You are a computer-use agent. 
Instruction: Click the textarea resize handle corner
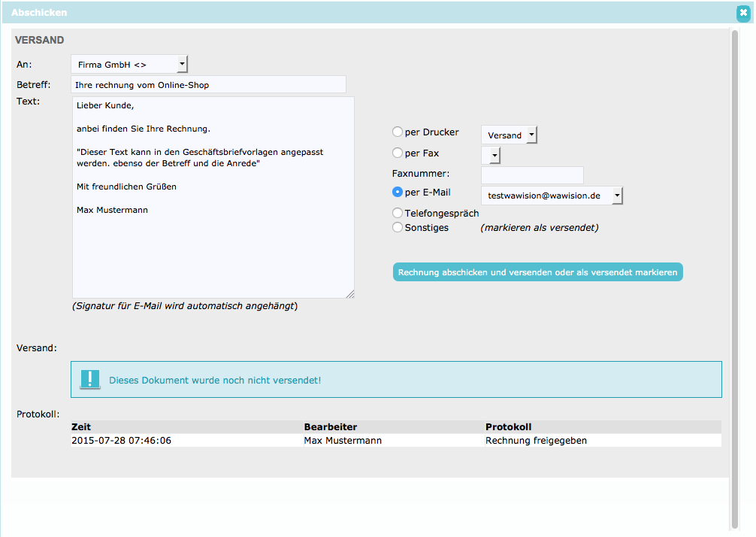click(x=350, y=294)
